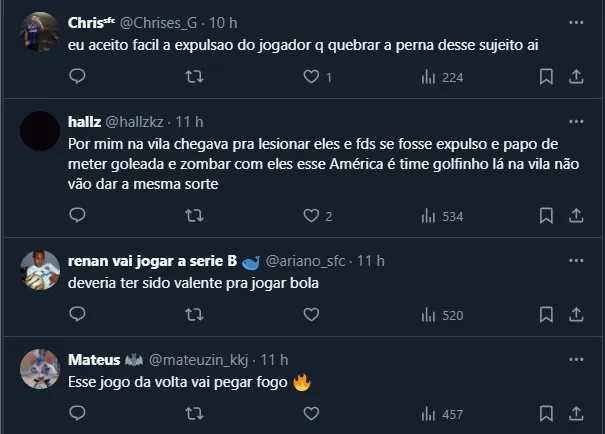Open more options for Mateus's tweet
Image resolution: width=605 pixels, height=434 pixels.
[x=576, y=358]
